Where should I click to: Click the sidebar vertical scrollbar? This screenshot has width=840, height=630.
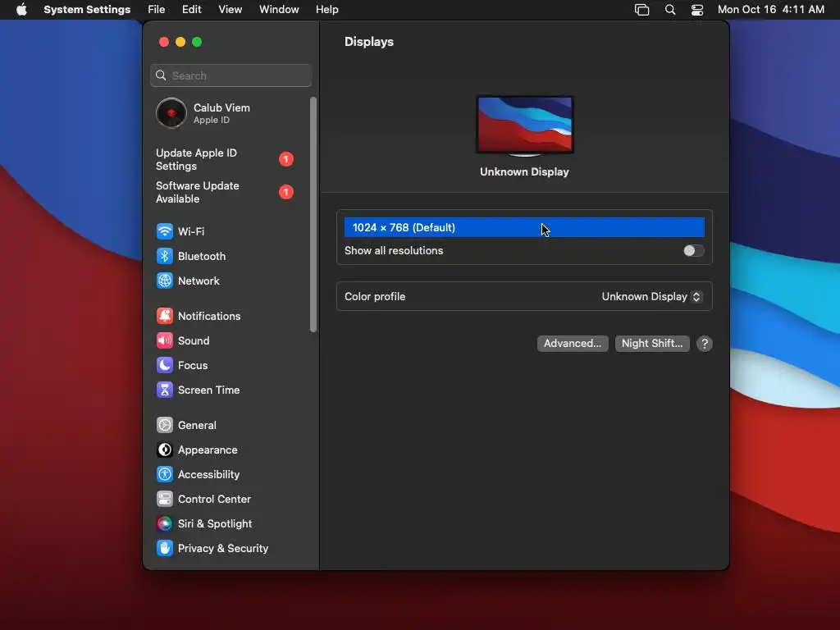pos(313,214)
